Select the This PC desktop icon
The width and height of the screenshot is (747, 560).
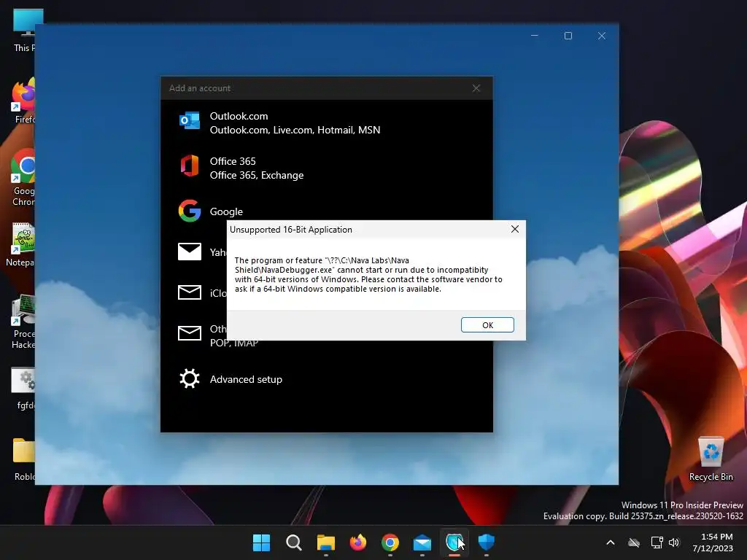click(24, 29)
